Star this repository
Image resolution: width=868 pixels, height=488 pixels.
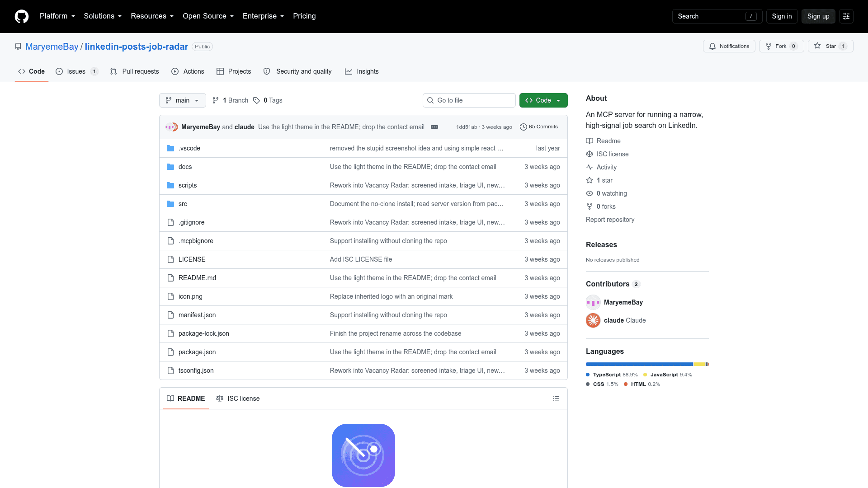tap(830, 46)
